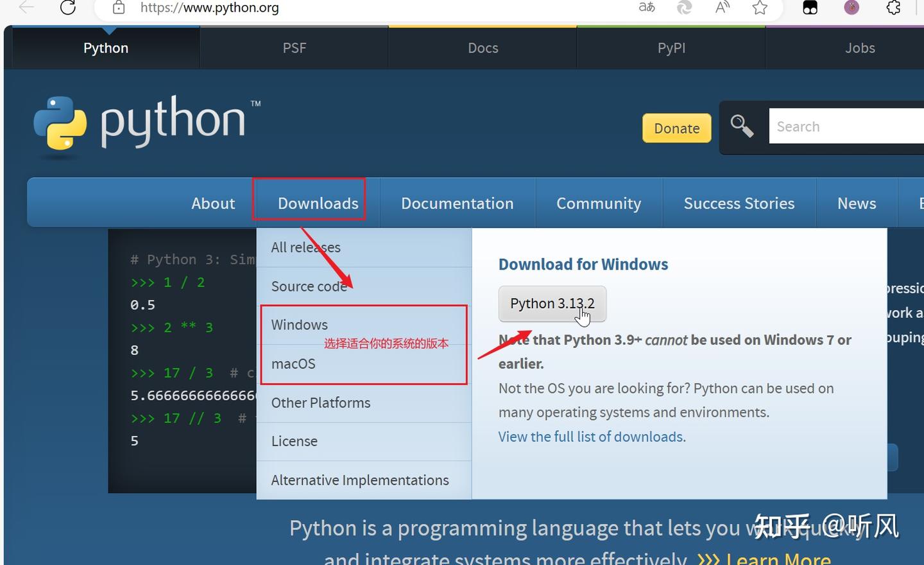
Task: Open the PyPI tab
Action: click(671, 48)
